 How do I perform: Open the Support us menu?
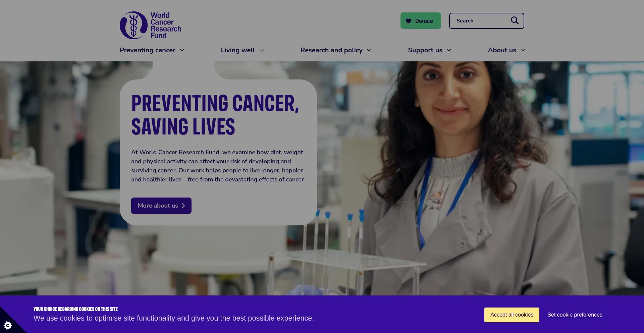coord(425,50)
